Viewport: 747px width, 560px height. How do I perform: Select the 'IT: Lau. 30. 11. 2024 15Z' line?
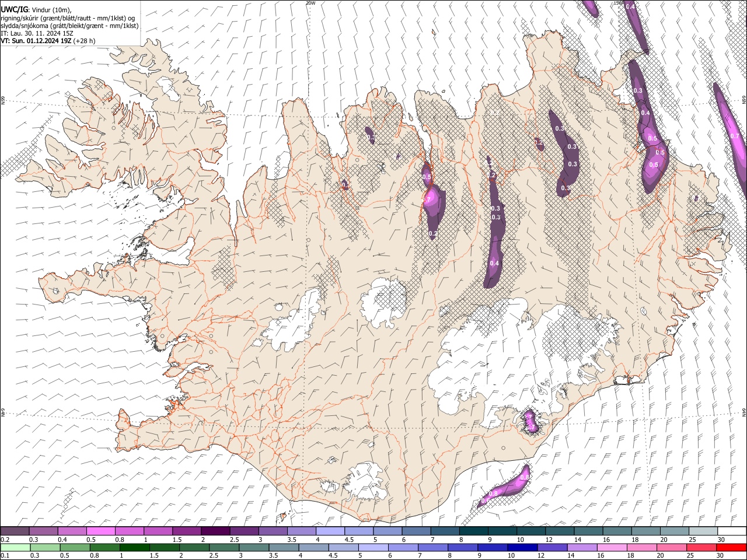coord(37,33)
